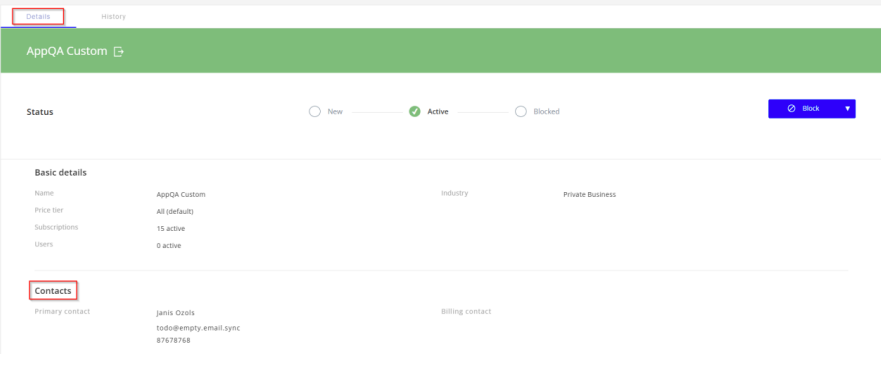Click the Industry field label
The width and height of the screenshot is (881, 369).
tap(455, 193)
